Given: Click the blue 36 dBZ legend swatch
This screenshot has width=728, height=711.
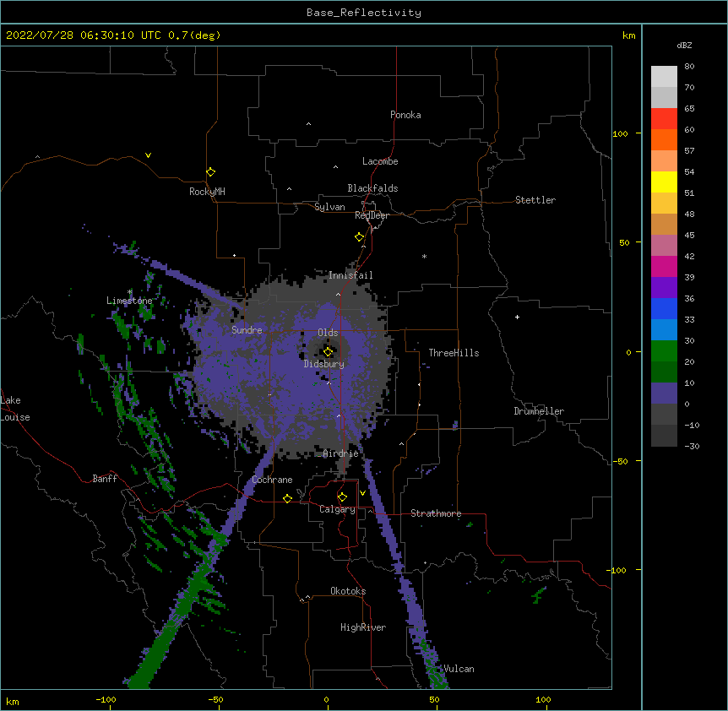Looking at the screenshot, I should (x=664, y=308).
